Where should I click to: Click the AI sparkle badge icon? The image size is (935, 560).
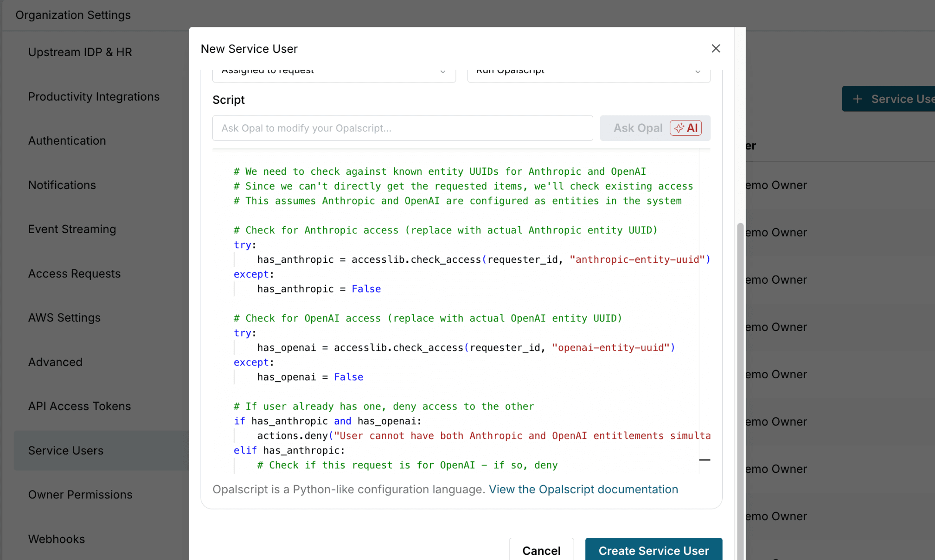pos(679,128)
